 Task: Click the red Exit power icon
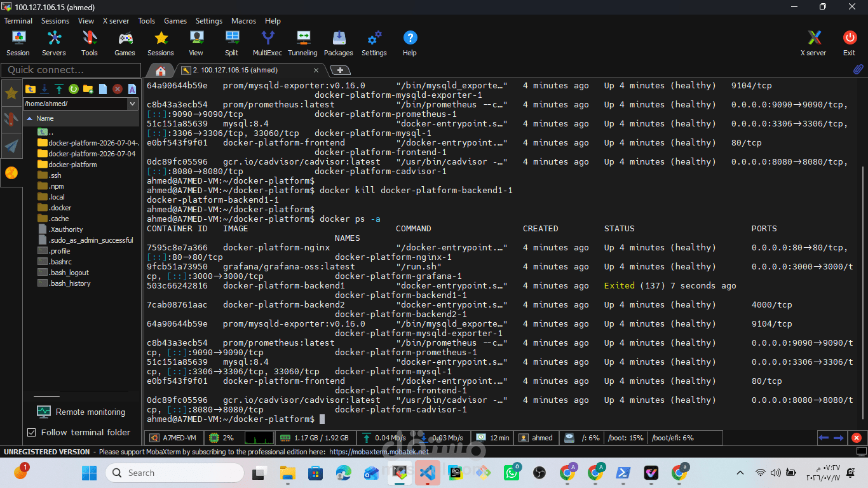click(850, 43)
